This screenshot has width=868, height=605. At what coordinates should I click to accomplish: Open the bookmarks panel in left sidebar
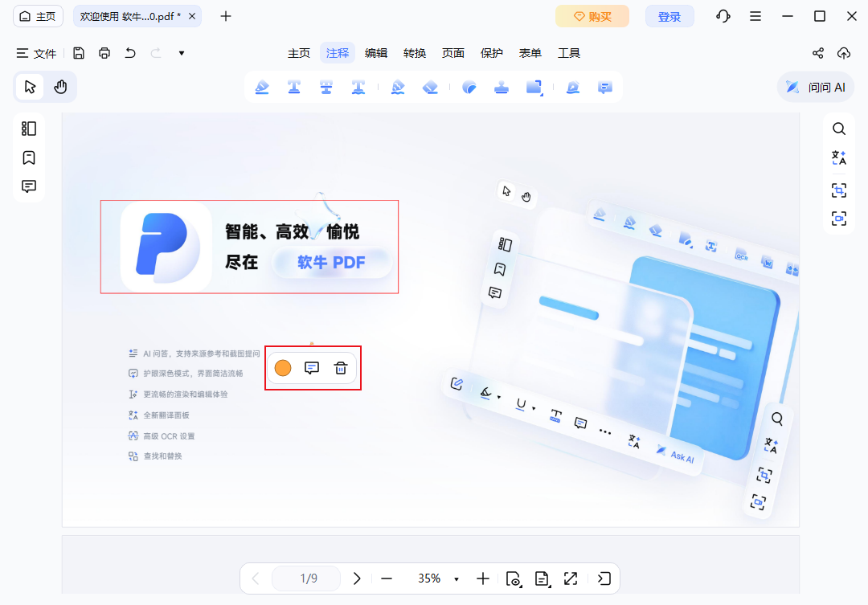coord(29,157)
